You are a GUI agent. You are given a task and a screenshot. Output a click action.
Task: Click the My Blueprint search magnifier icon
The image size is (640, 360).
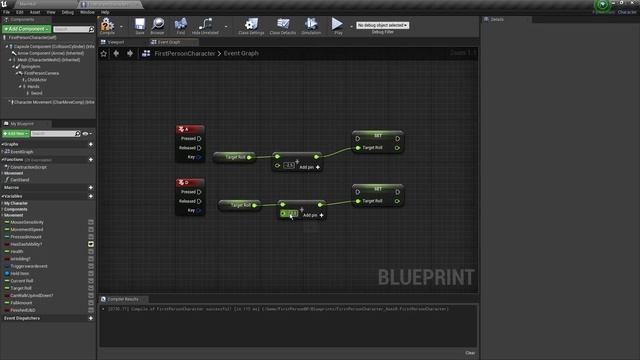pyautogui.click(x=78, y=133)
